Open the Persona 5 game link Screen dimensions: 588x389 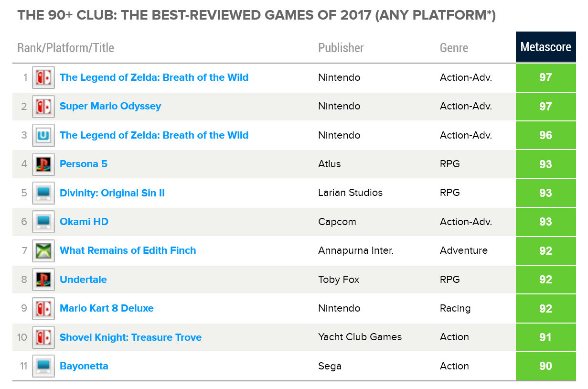pyautogui.click(x=84, y=164)
